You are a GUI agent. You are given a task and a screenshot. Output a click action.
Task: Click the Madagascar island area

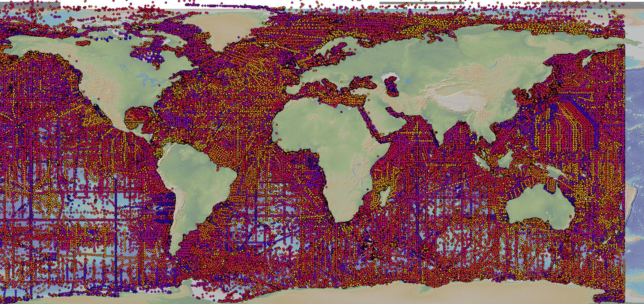385,196
